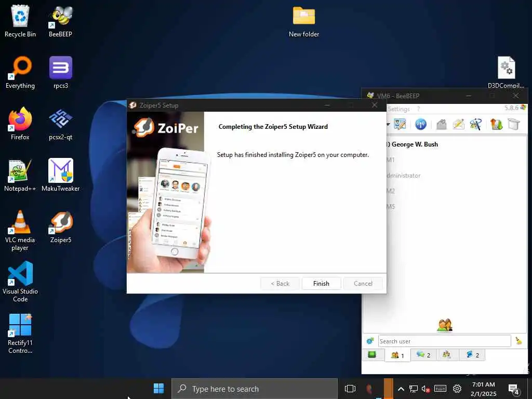Focus the Search user field in BeeBEEP
This screenshot has height=399, width=532.
point(445,341)
